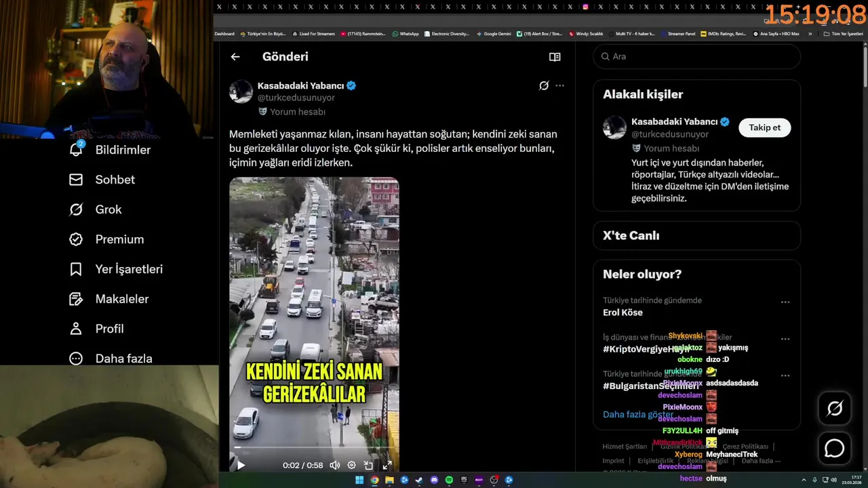Switch to the Instagram browser tab
The width and height of the screenshot is (868, 488).
pos(585,7)
